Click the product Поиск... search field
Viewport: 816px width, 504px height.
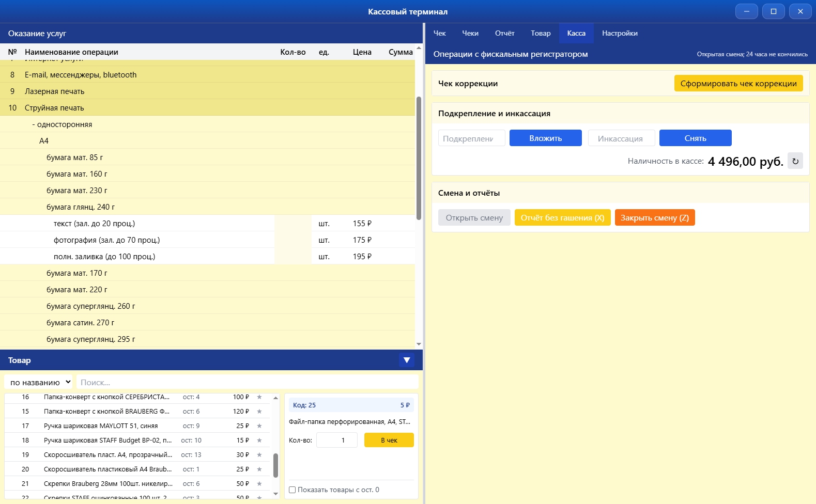coord(247,382)
